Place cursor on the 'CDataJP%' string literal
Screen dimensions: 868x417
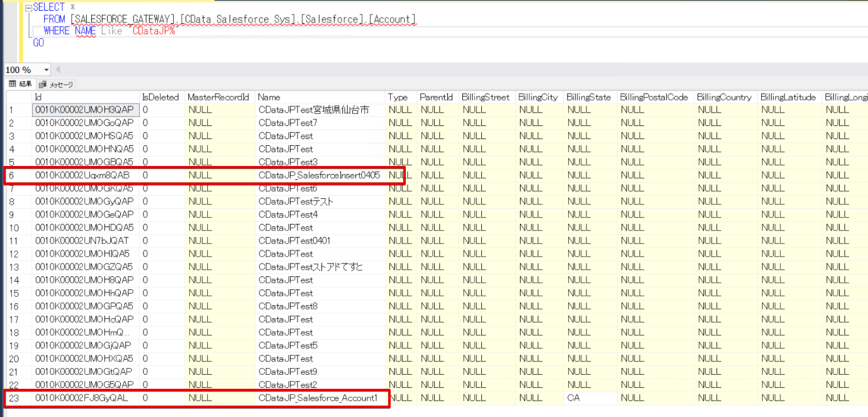tap(153, 30)
